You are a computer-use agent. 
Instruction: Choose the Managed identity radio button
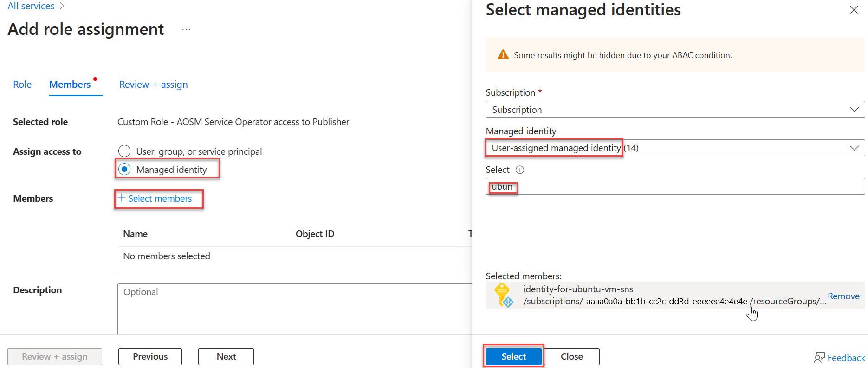(124, 169)
